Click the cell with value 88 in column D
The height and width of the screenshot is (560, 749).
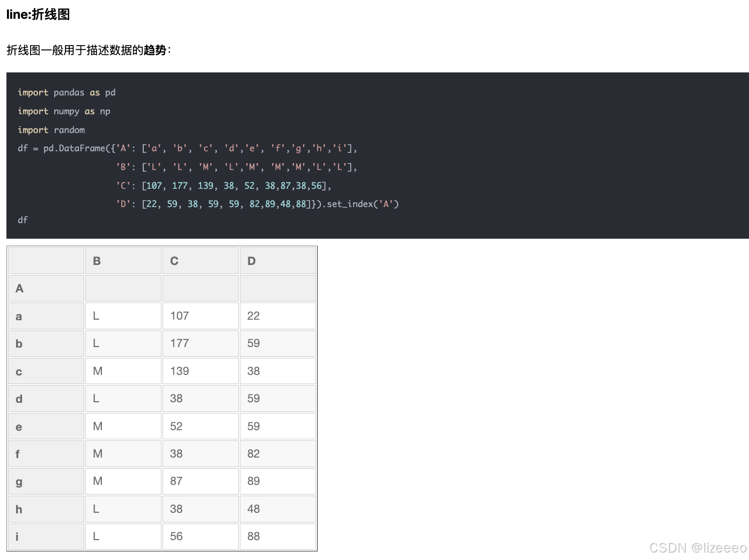[x=253, y=536]
